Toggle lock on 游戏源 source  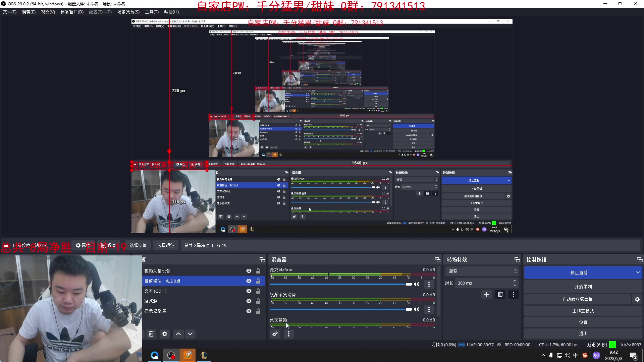click(258, 301)
